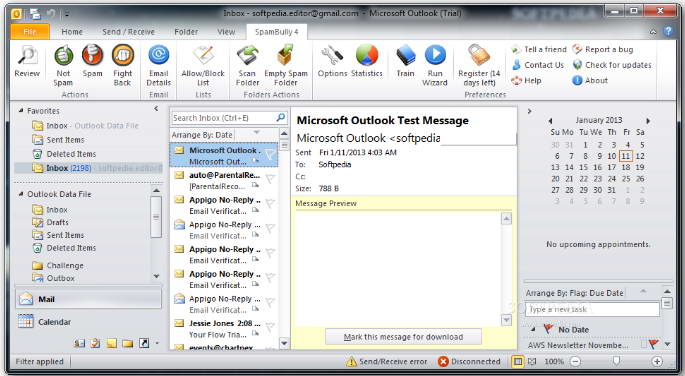The image size is (685, 376).
Task: Switch to Normal view status button
Action: (x=518, y=361)
